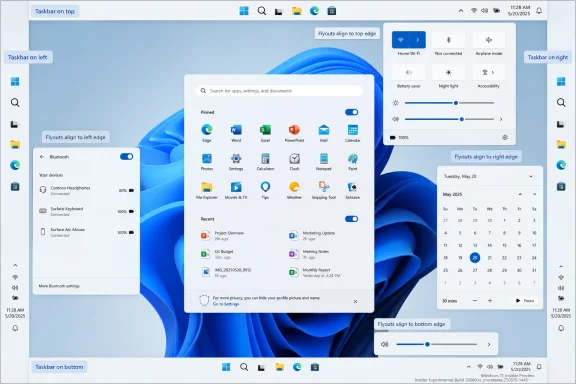The image size is (576, 384).
Task: Open recent file Marketing Update
Action: point(312,235)
